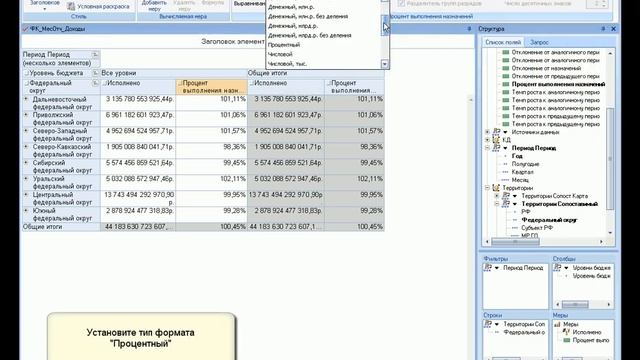Select 'Денежный, млн.р. без деления' format

tap(308, 16)
